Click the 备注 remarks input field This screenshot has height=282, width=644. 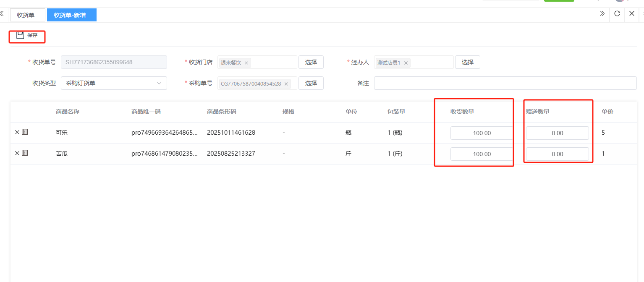(505, 83)
